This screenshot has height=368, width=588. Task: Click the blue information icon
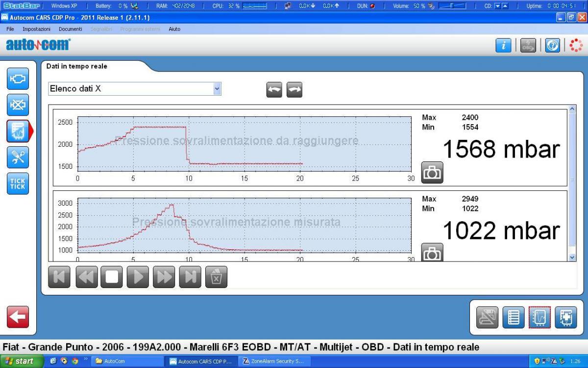[x=503, y=46]
